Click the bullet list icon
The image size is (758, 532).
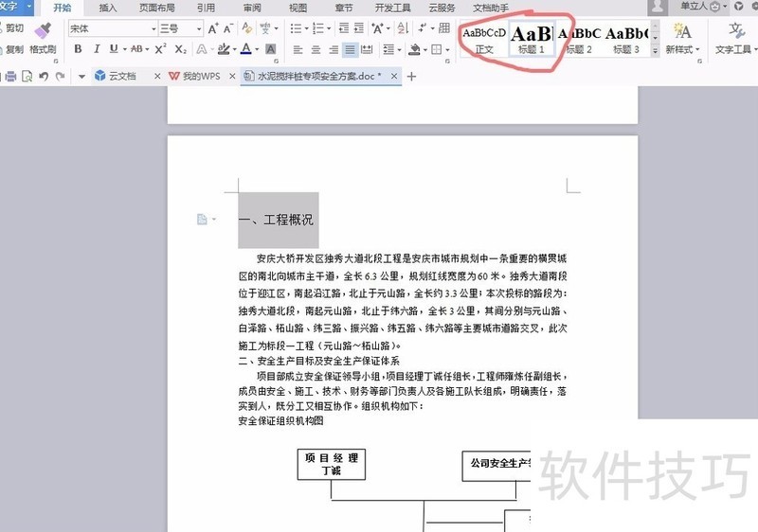296,29
